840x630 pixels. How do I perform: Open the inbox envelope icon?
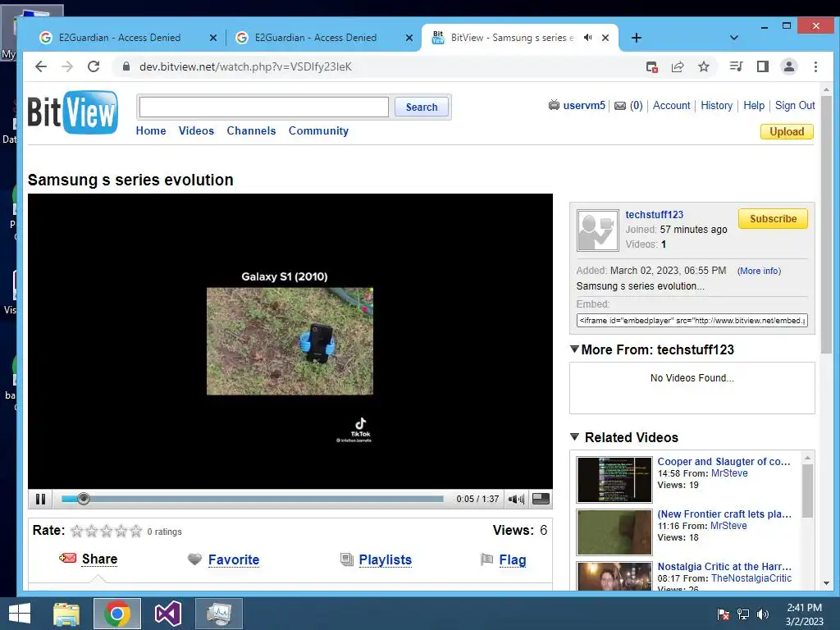point(620,106)
